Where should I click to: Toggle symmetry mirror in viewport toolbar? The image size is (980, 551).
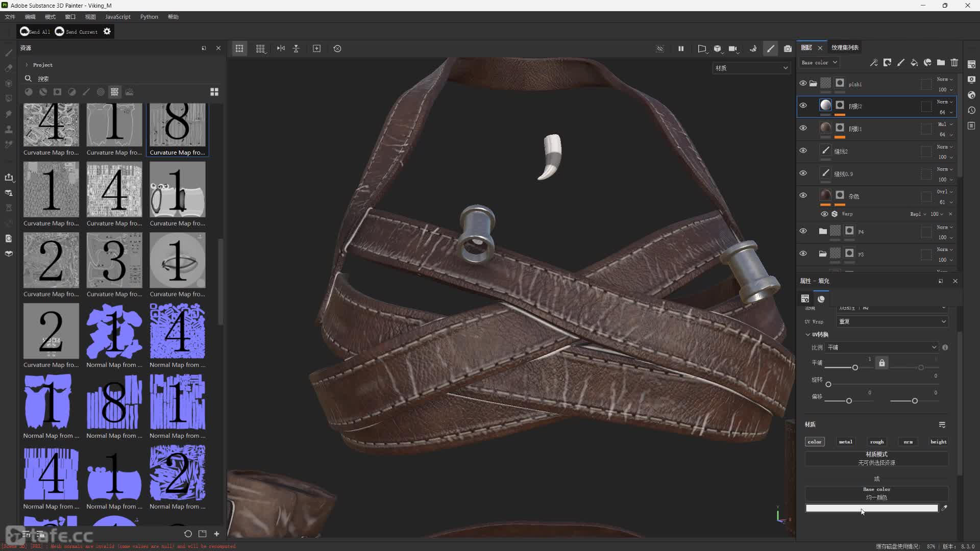pyautogui.click(x=281, y=48)
